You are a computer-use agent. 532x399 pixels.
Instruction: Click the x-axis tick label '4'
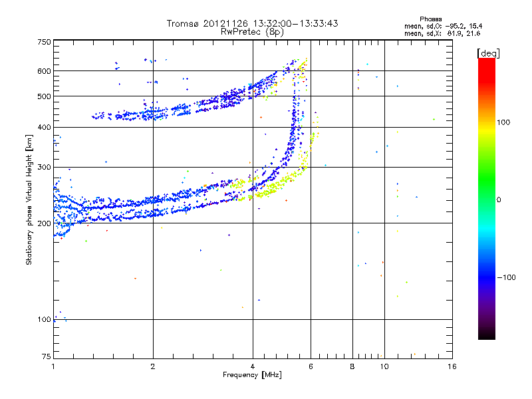tap(253, 366)
